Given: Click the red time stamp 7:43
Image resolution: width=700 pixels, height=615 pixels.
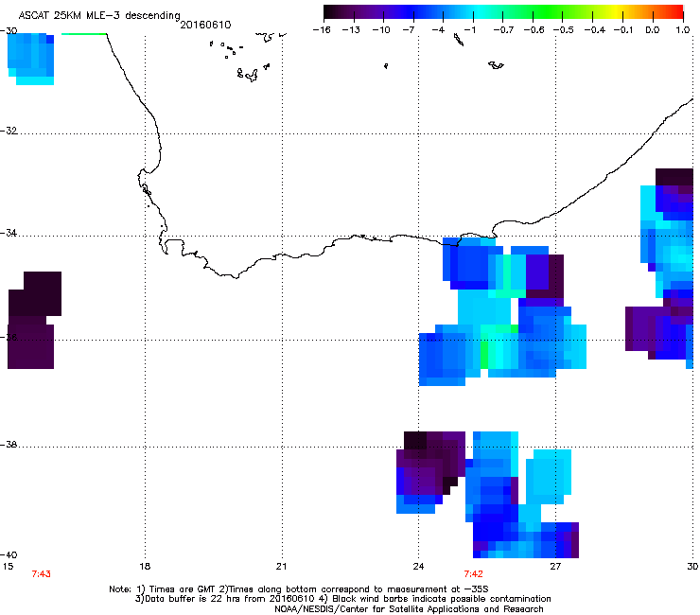Looking at the screenshot, I should (x=41, y=574).
